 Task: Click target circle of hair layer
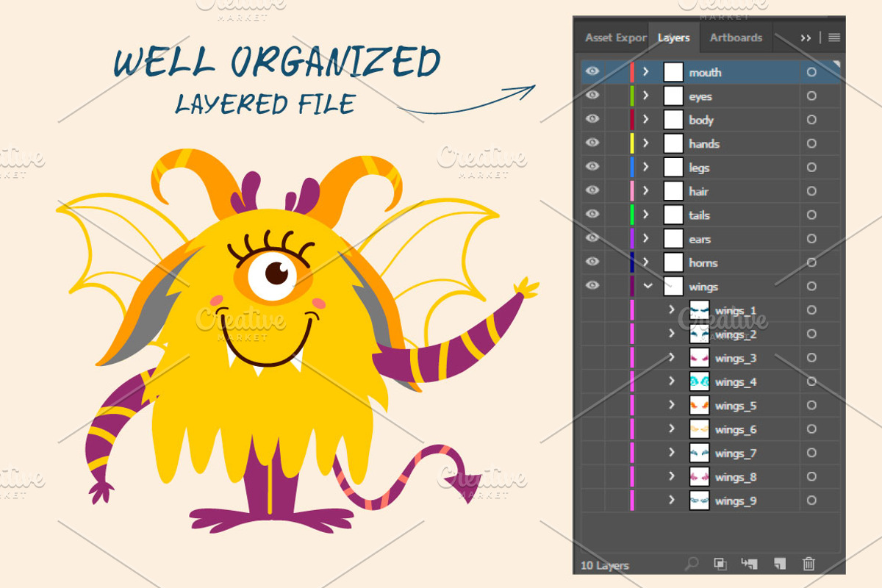click(811, 191)
